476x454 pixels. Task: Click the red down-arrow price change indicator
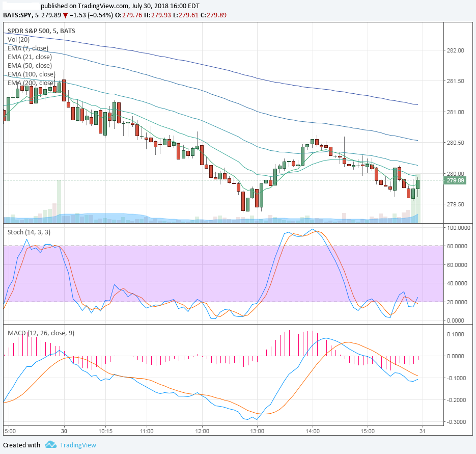coord(65,15)
